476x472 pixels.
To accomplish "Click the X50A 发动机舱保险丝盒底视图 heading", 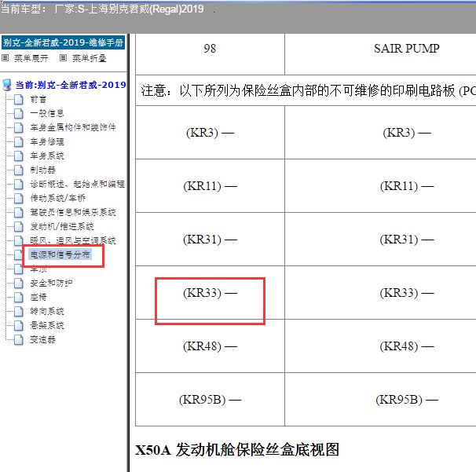I will pyautogui.click(x=237, y=450).
